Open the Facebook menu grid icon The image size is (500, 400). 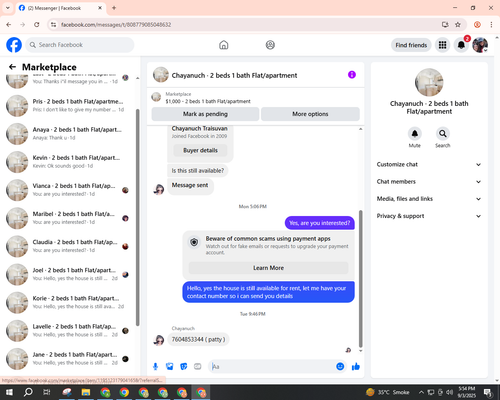click(x=442, y=45)
